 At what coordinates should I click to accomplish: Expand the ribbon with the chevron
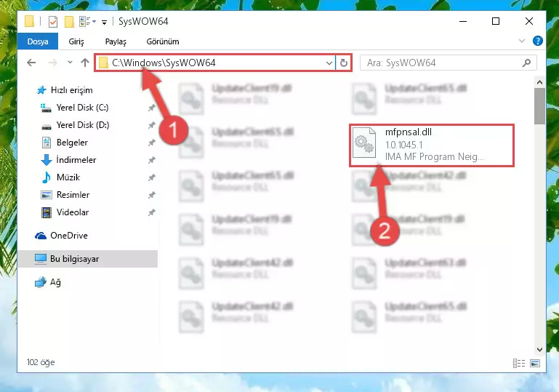522,41
